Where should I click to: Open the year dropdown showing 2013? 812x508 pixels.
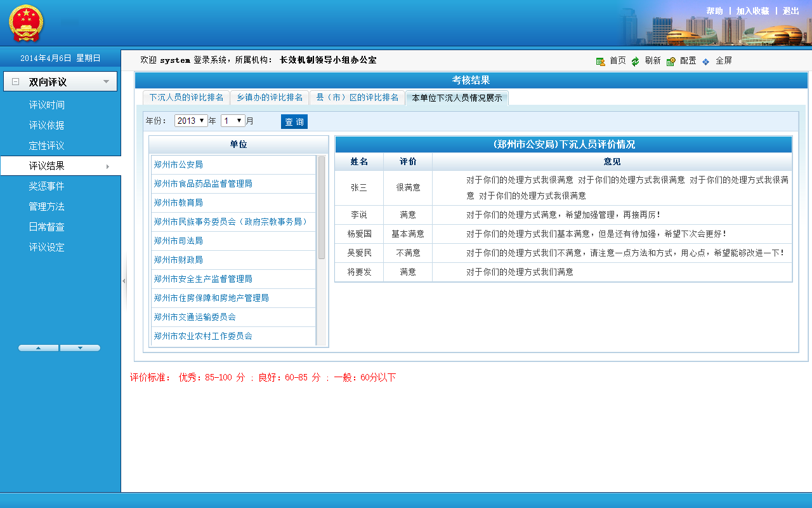[x=191, y=121]
